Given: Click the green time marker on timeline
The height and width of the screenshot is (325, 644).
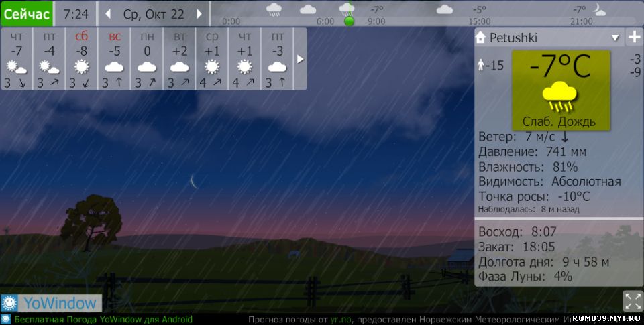Looking at the screenshot, I should (x=349, y=21).
